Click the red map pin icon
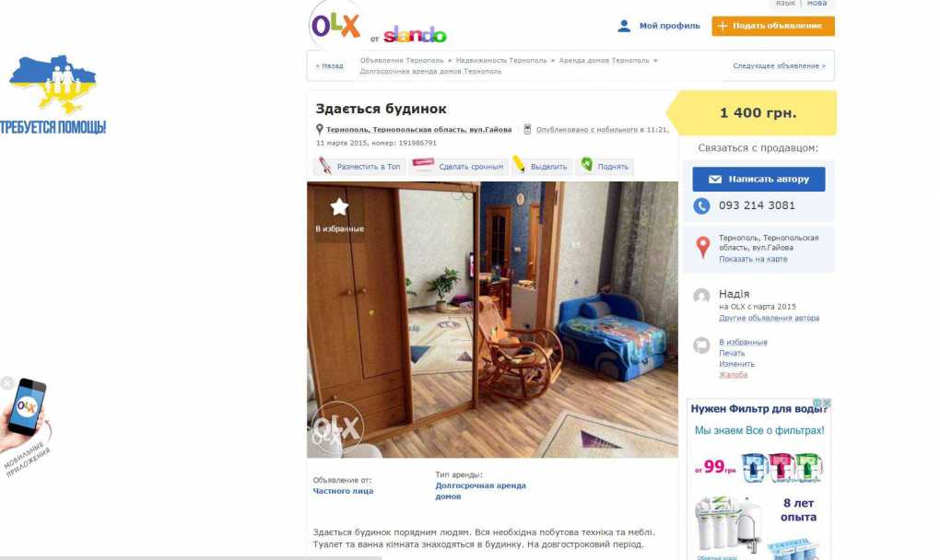 [x=702, y=247]
